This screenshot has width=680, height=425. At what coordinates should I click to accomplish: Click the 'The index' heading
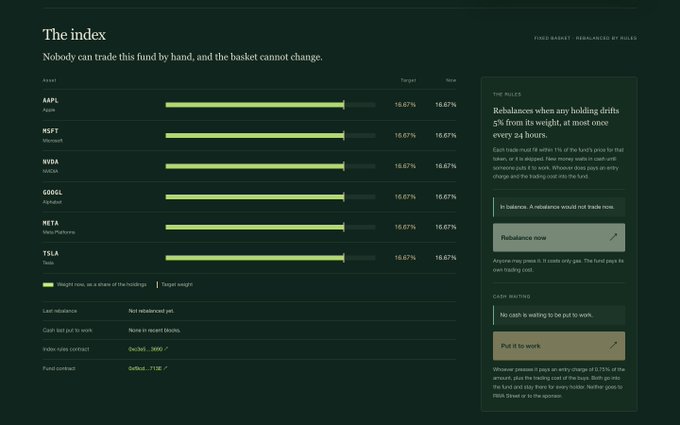(74, 35)
